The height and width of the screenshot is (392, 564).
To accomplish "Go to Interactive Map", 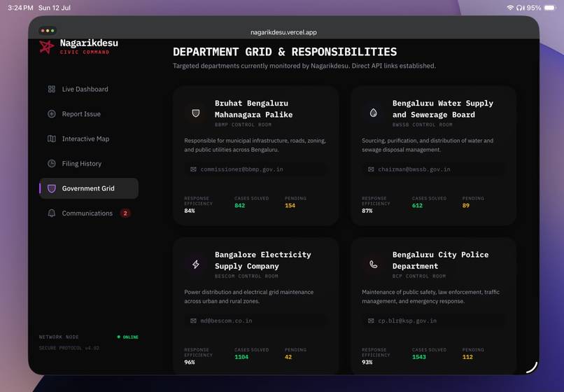I will (88, 139).
